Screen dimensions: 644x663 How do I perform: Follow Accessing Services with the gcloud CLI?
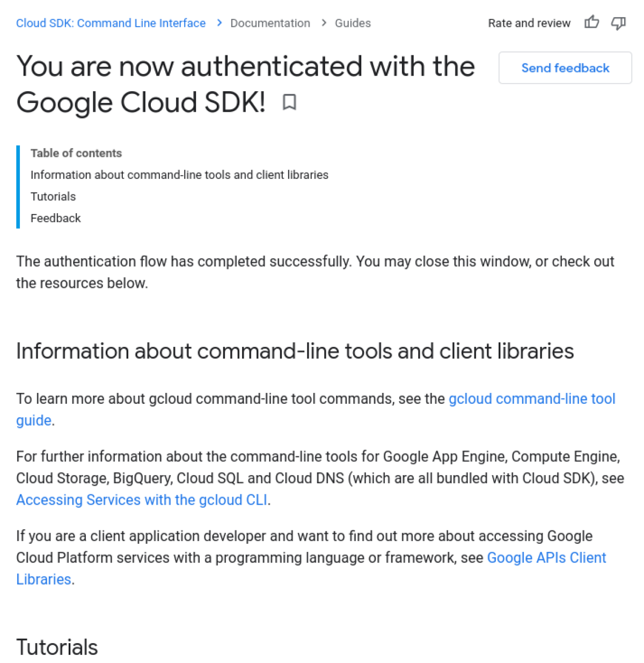tap(142, 500)
